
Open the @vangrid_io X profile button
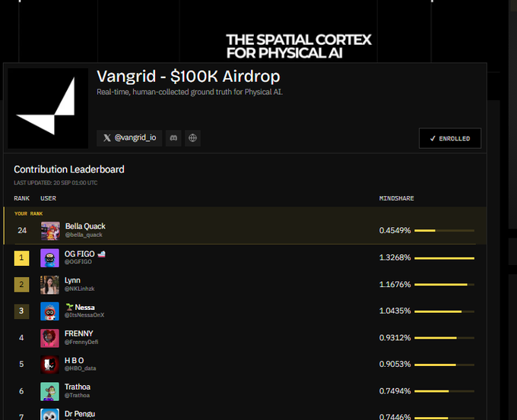tap(129, 138)
